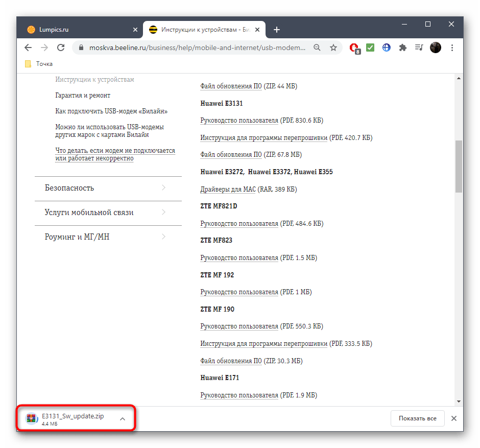Open Инструкции к устройствам sidebar item
This screenshot has width=480, height=448.
[94, 80]
